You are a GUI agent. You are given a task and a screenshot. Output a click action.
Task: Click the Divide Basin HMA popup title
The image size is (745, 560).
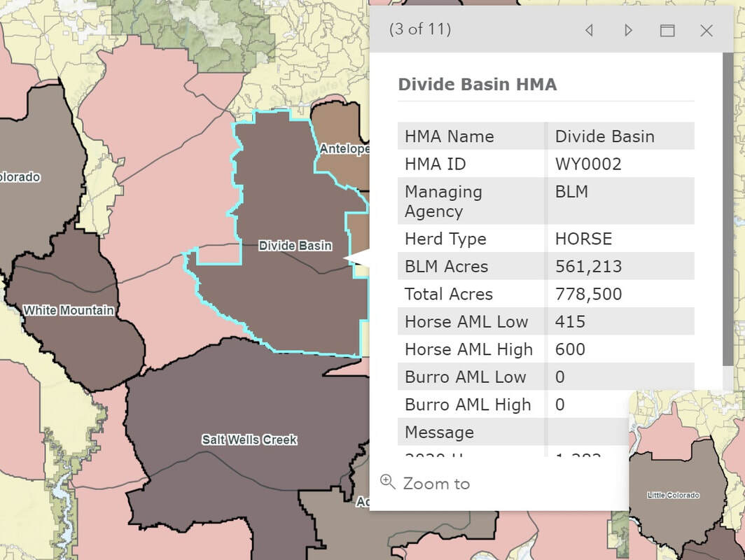tap(477, 85)
